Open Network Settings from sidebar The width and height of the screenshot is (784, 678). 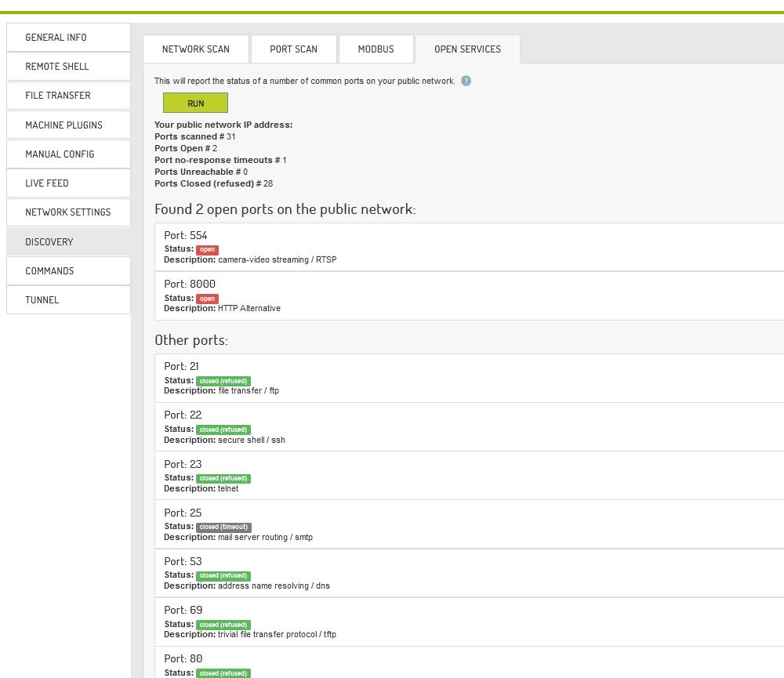tap(68, 212)
